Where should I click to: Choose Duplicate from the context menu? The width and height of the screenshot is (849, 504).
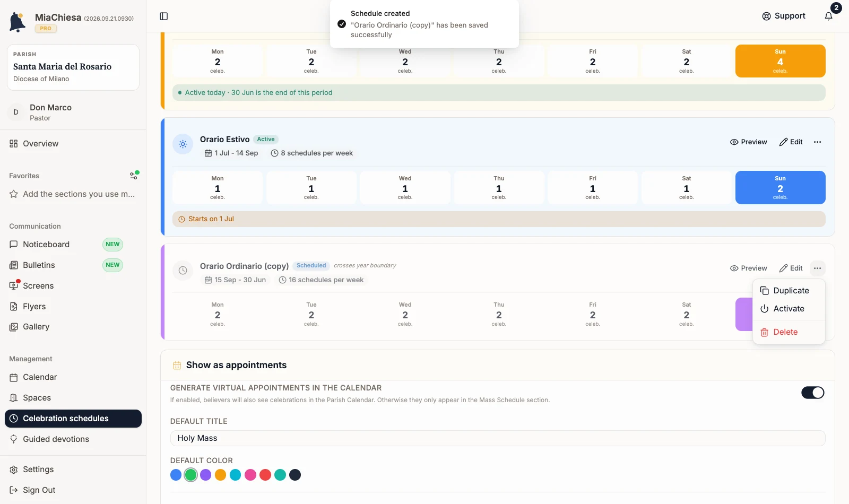pyautogui.click(x=789, y=291)
